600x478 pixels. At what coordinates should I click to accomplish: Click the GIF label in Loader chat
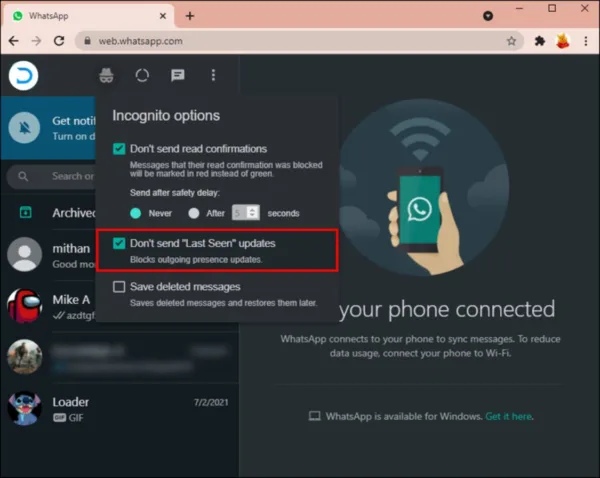[76, 418]
